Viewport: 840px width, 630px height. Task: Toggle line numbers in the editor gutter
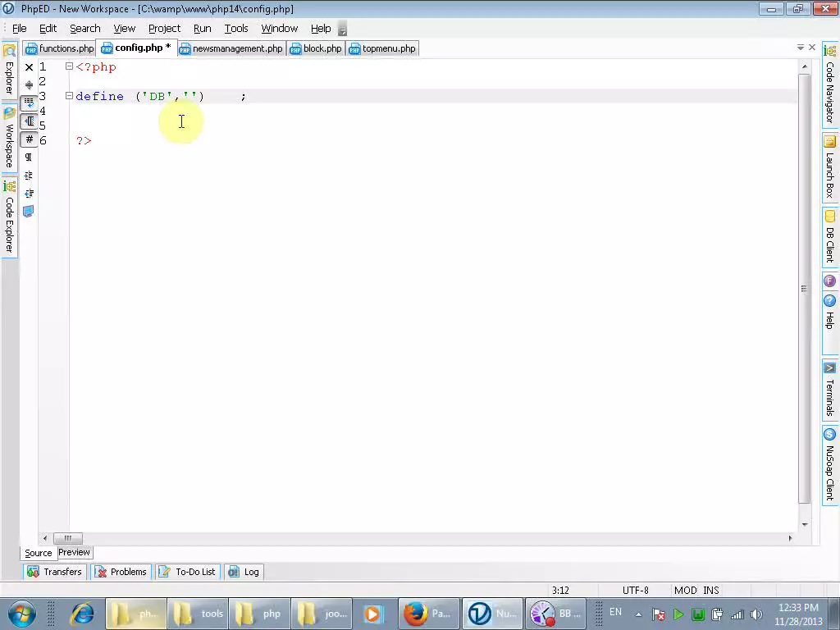[29, 139]
